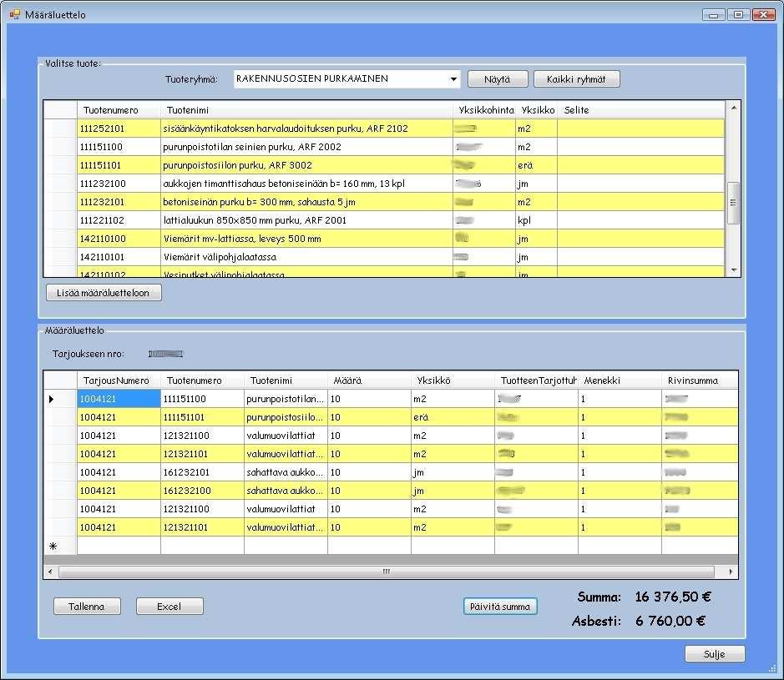Select cell 161232100 in bottom grid
Viewport: 784px width, 680px height.
coord(203,491)
